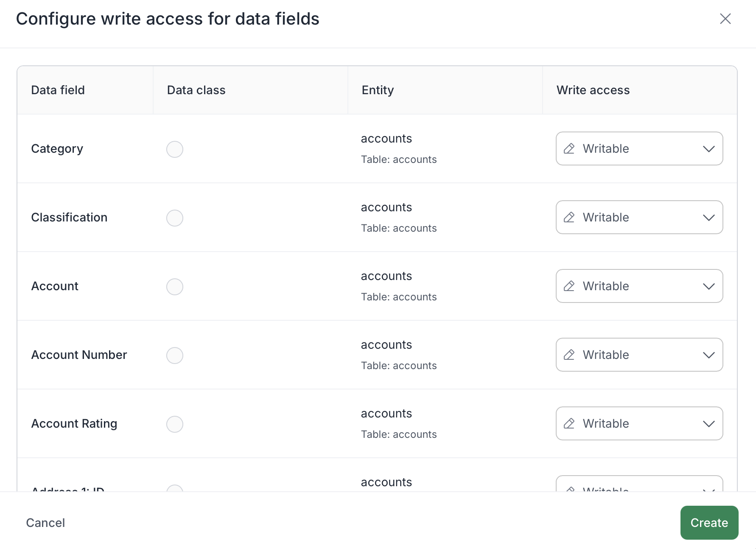Click the pencil icon in Category row

coord(569,148)
